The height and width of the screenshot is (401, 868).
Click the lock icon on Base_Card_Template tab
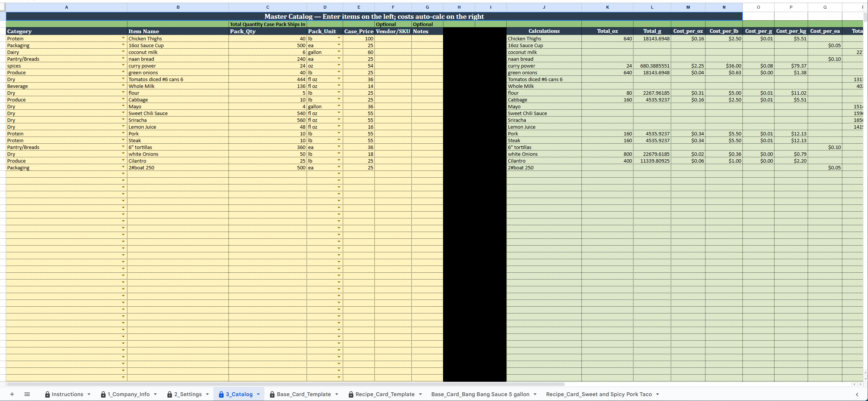click(x=272, y=394)
